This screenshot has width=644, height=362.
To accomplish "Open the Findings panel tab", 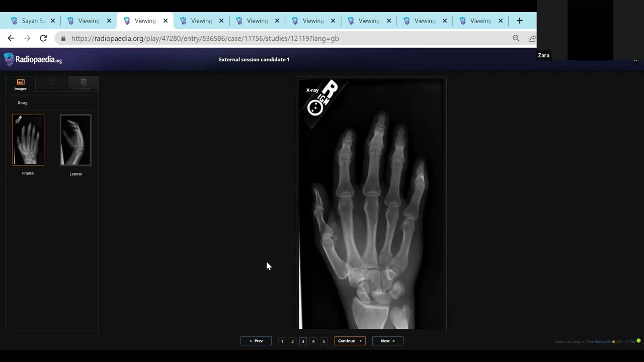I will coord(84,83).
